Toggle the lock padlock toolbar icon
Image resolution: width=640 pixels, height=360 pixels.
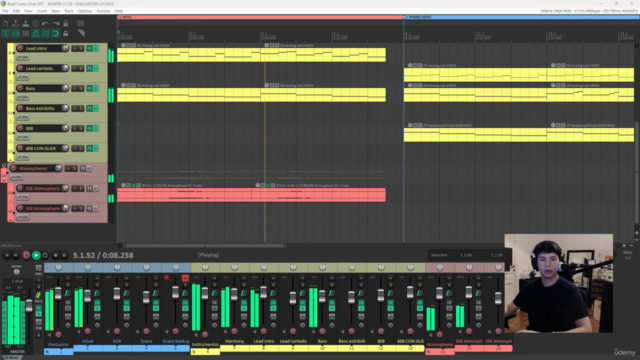pyautogui.click(x=65, y=33)
